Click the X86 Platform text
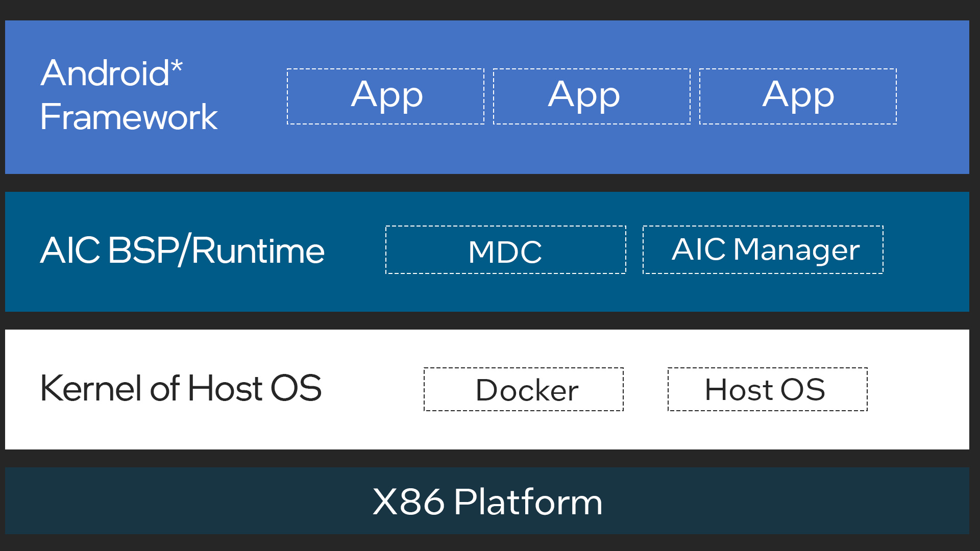 pos(487,502)
